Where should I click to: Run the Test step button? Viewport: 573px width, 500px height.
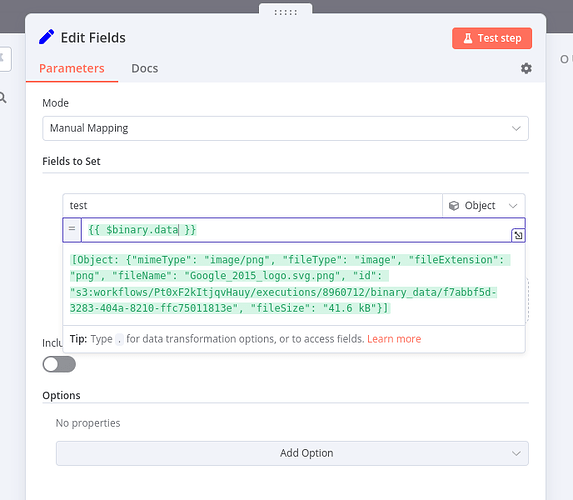pos(492,38)
